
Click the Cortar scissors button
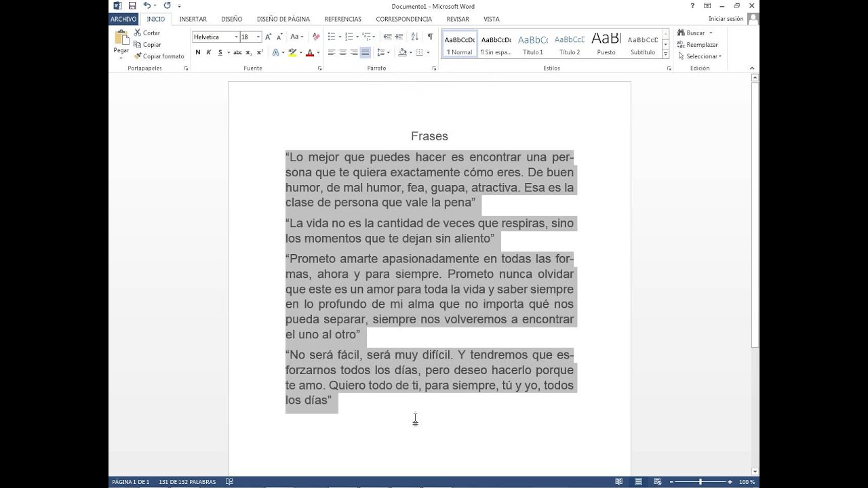point(147,33)
